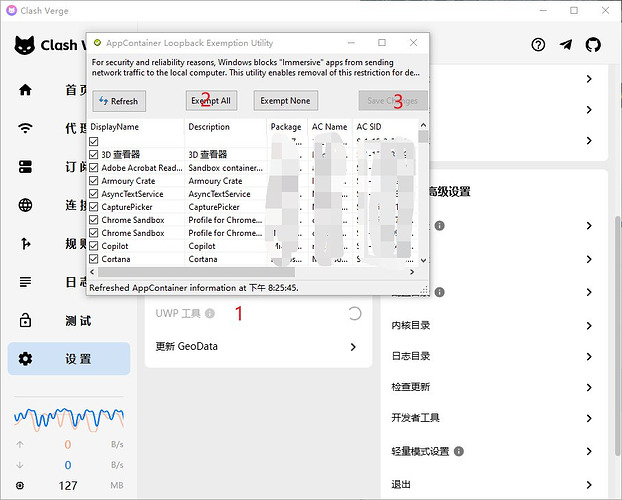Expand the 开发者工具 chevron
This screenshot has width=622, height=500.
[589, 418]
